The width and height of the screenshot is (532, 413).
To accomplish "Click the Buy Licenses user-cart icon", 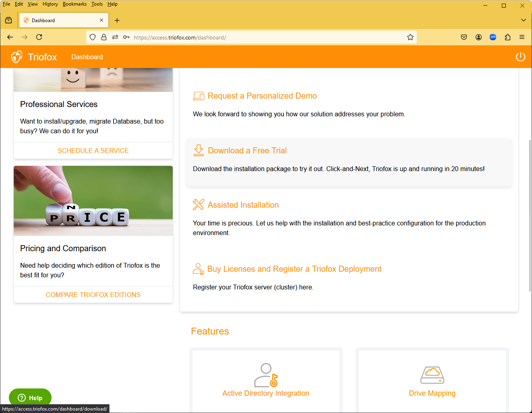I will pyautogui.click(x=198, y=269).
